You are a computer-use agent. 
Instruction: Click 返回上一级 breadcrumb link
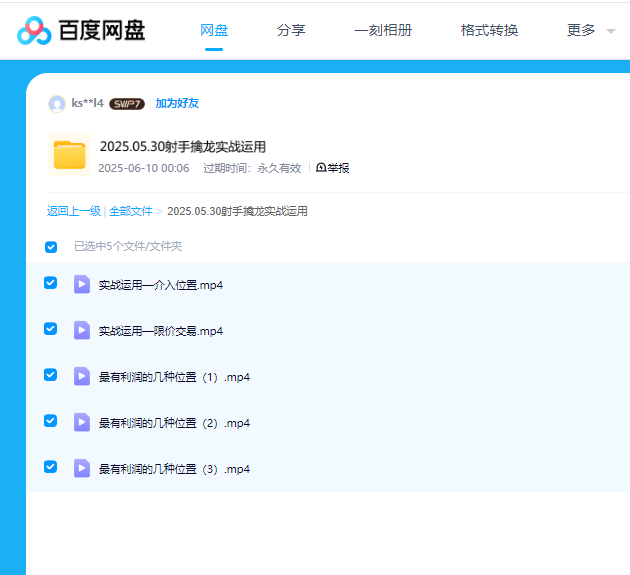pos(73,211)
